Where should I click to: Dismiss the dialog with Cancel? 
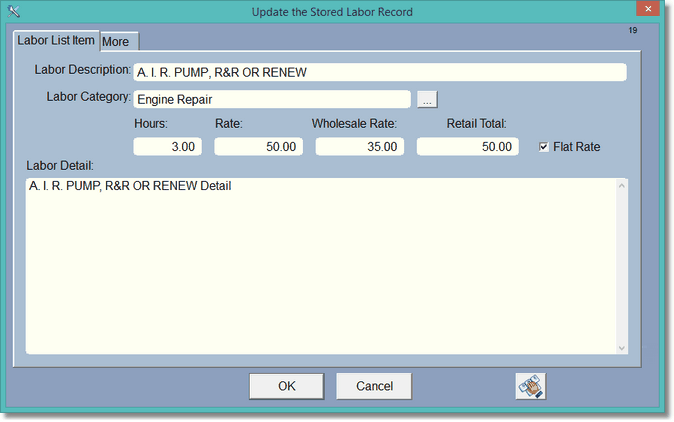click(x=374, y=386)
